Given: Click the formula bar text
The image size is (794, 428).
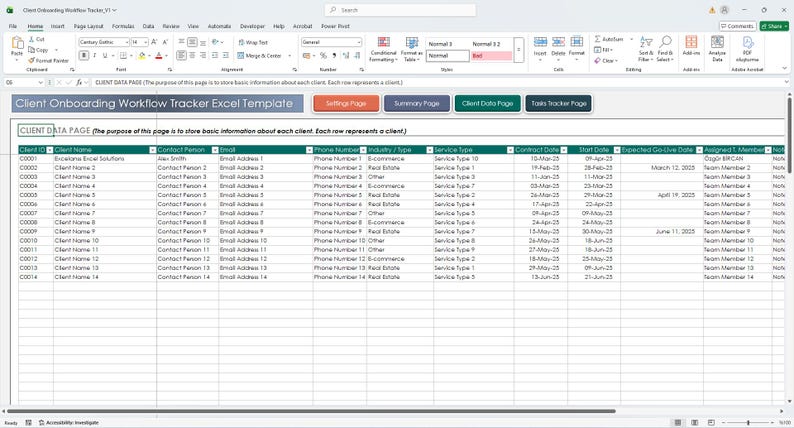Looking at the screenshot, I should coord(249,82).
